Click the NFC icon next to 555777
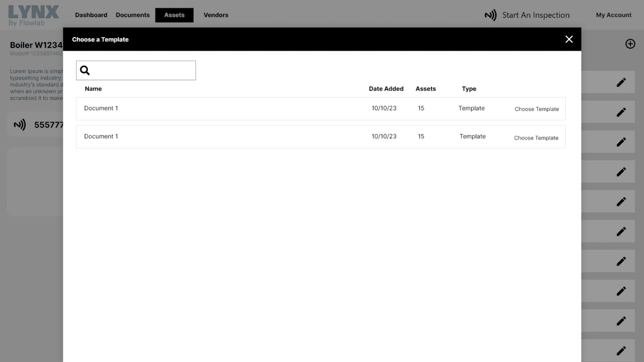This screenshot has height=362, width=644. [20, 125]
